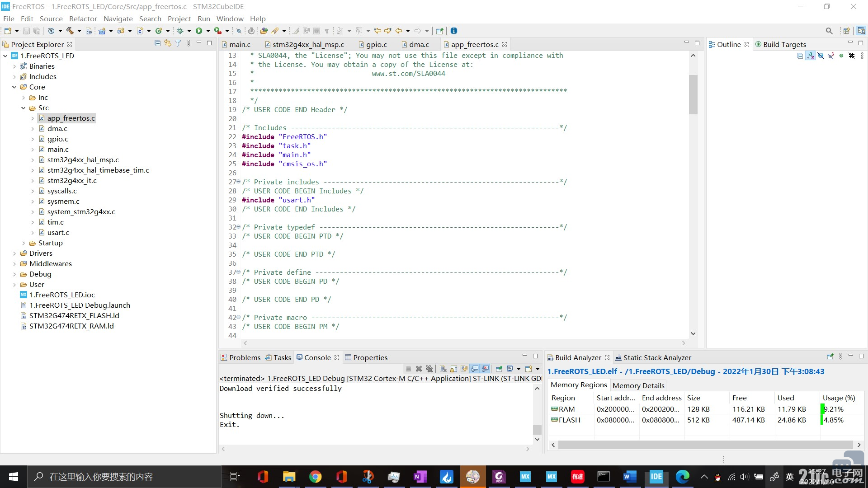868x488 pixels.
Task: Open the Windows Start menu
Action: (14, 477)
